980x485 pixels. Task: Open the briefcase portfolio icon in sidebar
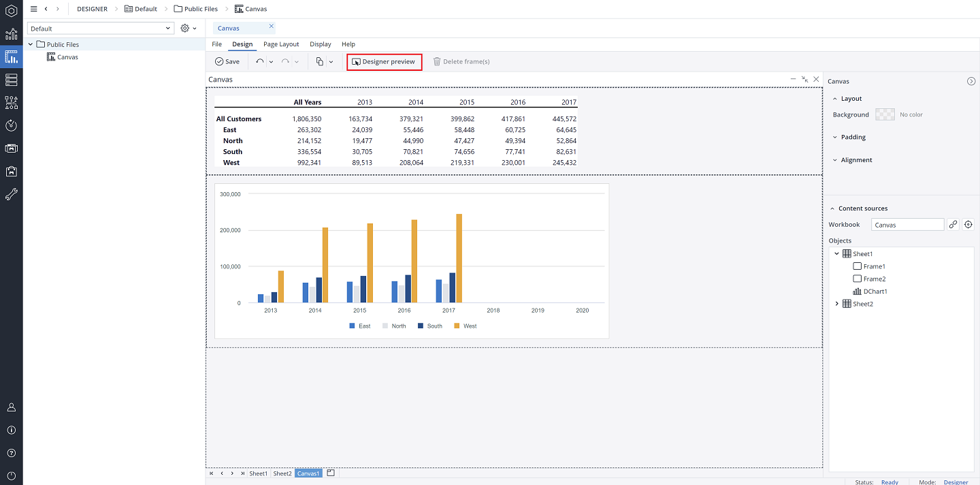pos(11,171)
